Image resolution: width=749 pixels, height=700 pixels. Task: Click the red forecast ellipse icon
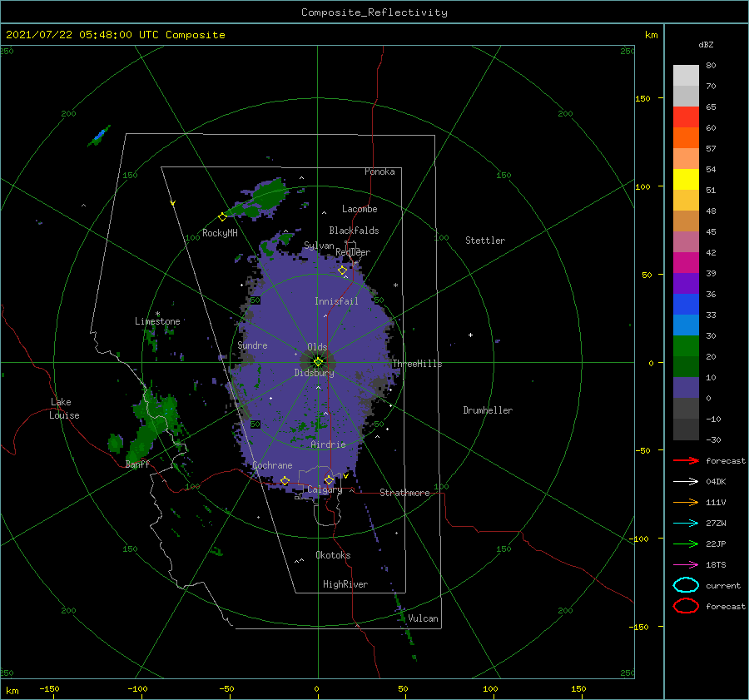pos(686,606)
